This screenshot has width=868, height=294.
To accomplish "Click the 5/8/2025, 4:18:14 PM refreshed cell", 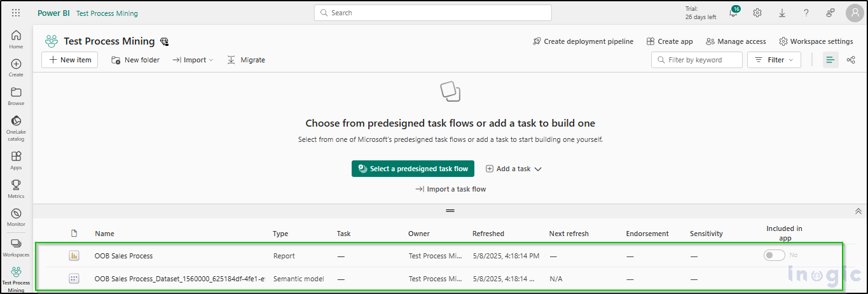I will tap(506, 256).
